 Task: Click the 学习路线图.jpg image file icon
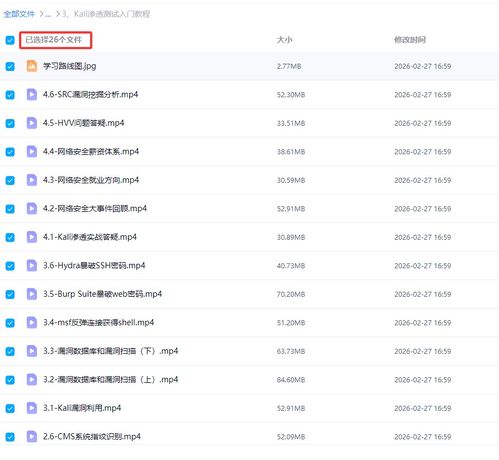(x=32, y=66)
